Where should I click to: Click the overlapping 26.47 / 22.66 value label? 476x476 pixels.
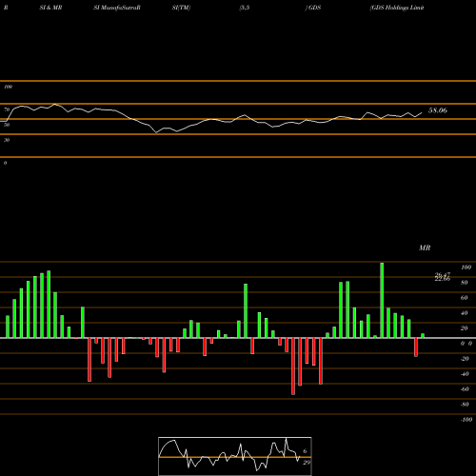point(443,277)
